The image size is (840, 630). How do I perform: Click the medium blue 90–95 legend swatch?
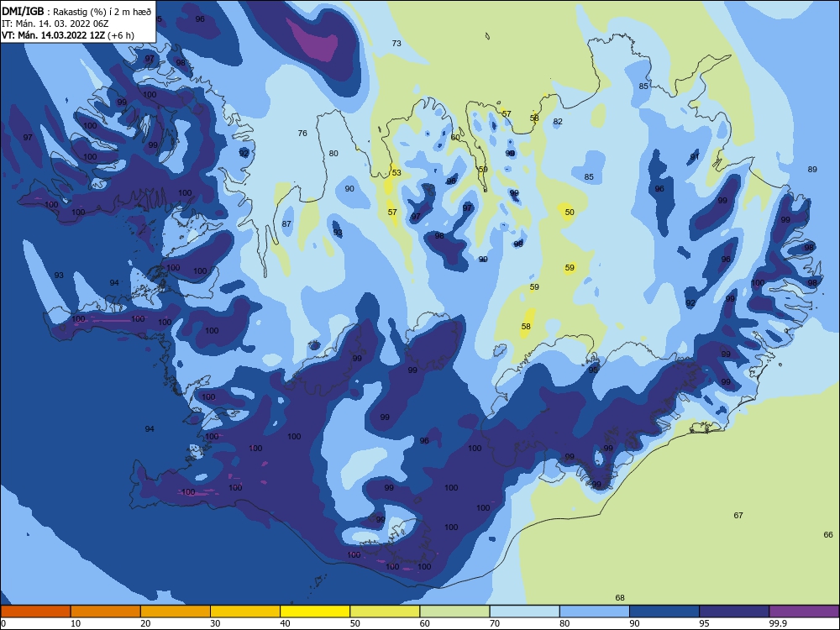pyautogui.click(x=664, y=612)
